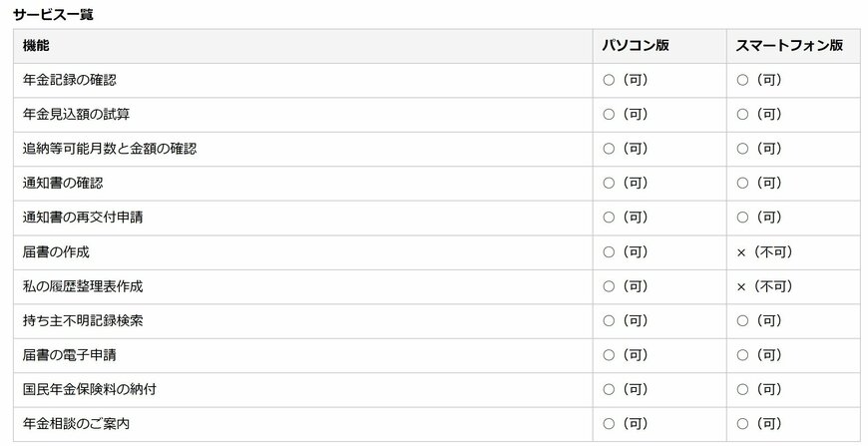
Task: Click the 年金相談のご案内 row label
Action: 76,424
